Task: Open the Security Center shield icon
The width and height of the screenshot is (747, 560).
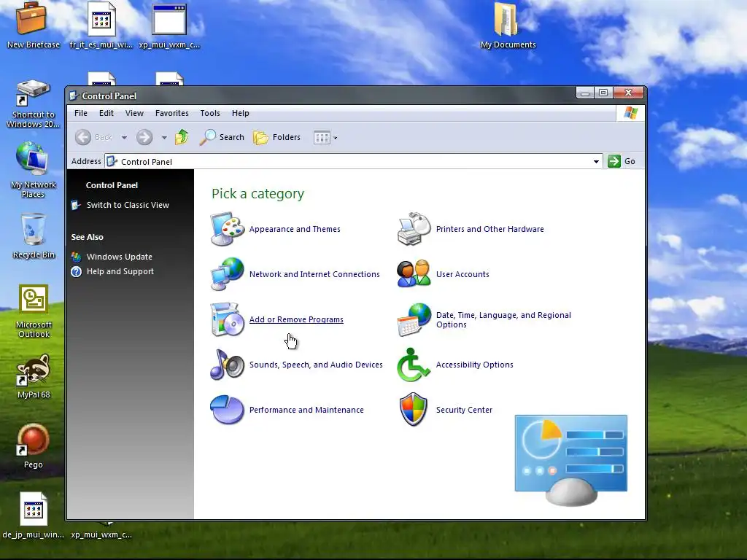Action: click(x=414, y=410)
